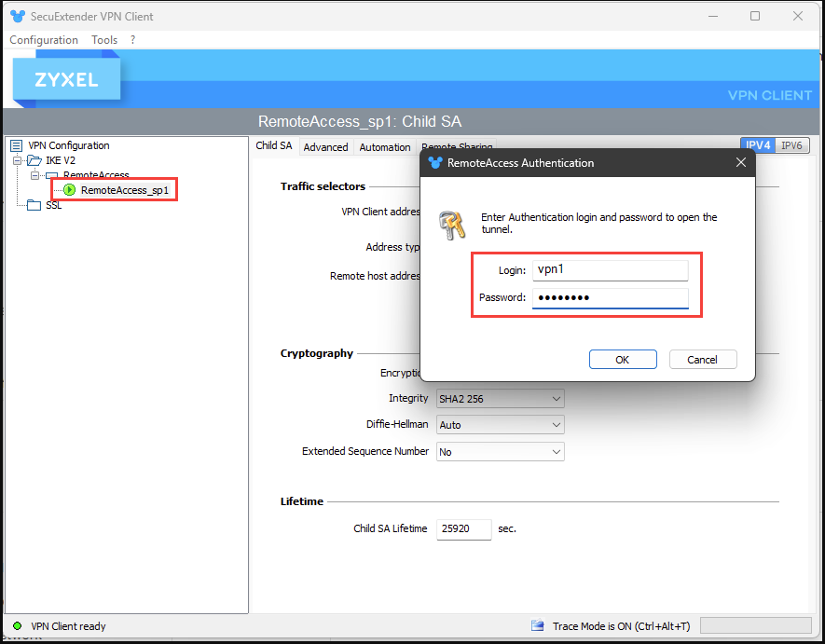Open the Diffie-Hellman Auto dropdown
825x644 pixels.
coord(501,425)
